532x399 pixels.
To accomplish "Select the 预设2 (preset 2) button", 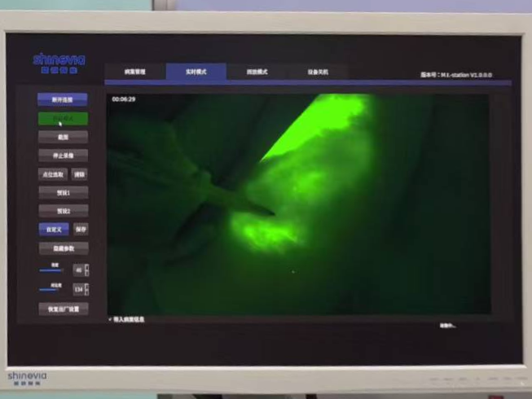I will tap(63, 211).
